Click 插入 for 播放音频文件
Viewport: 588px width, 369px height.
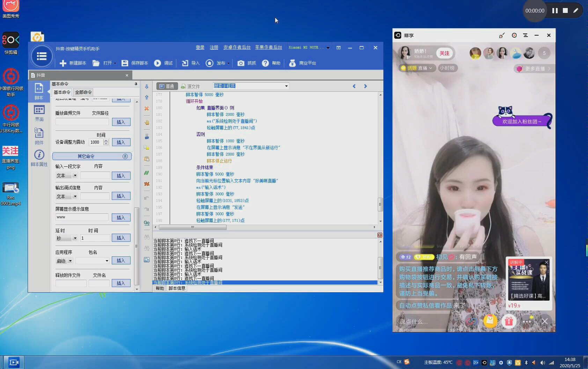[x=121, y=122]
